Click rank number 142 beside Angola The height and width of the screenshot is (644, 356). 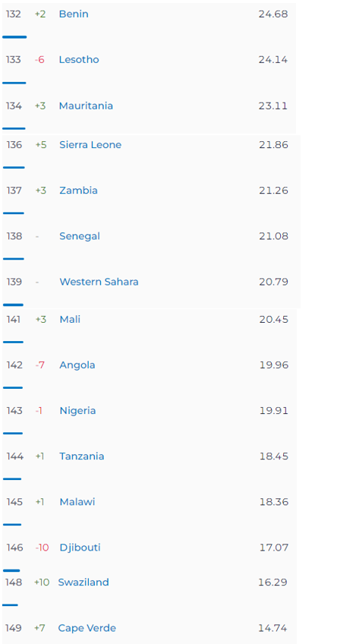(x=14, y=365)
